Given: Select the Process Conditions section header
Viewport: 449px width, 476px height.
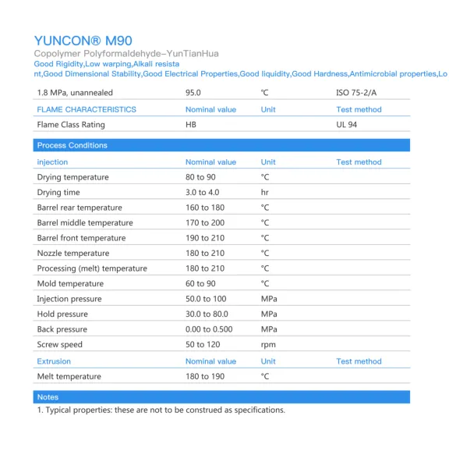Looking at the screenshot, I should pos(221,145).
